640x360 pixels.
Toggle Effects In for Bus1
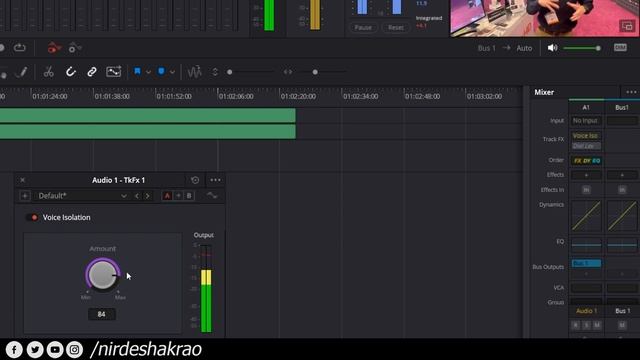click(x=622, y=190)
